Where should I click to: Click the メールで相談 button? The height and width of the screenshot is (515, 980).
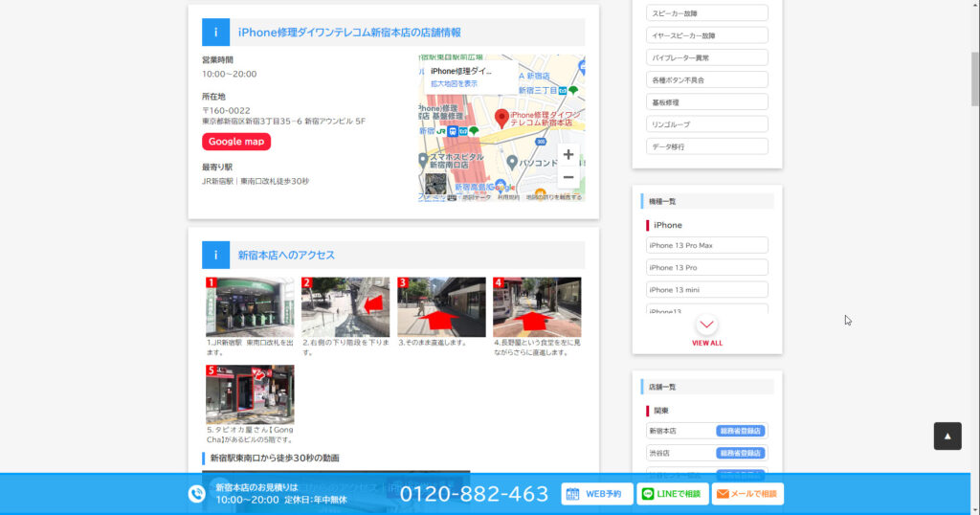(x=748, y=494)
